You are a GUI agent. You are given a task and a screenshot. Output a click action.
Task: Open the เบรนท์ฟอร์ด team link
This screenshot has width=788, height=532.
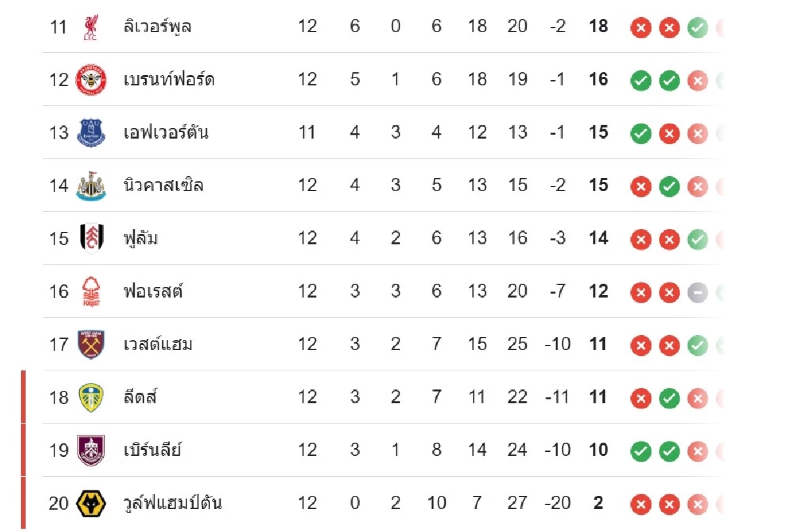tap(169, 80)
